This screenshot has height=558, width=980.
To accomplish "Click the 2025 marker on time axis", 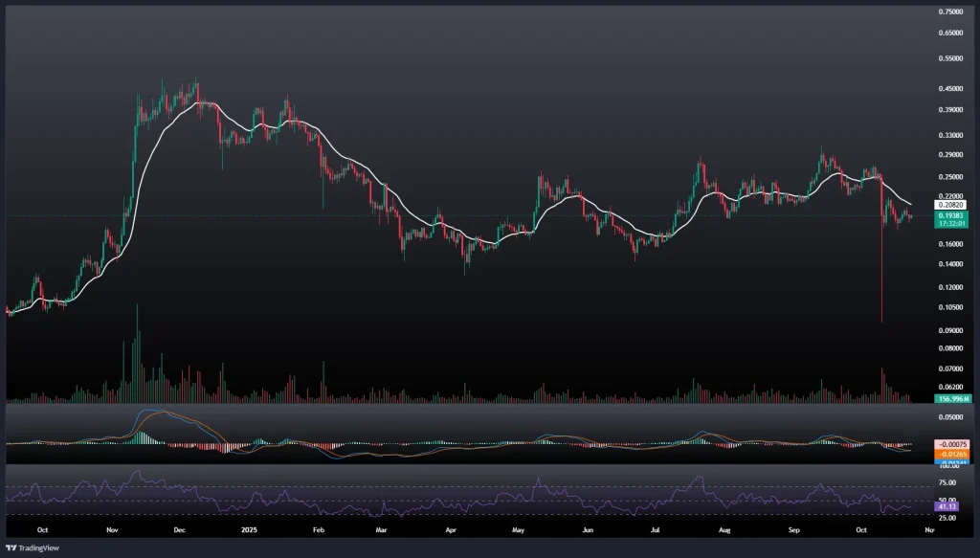I will tap(249, 528).
